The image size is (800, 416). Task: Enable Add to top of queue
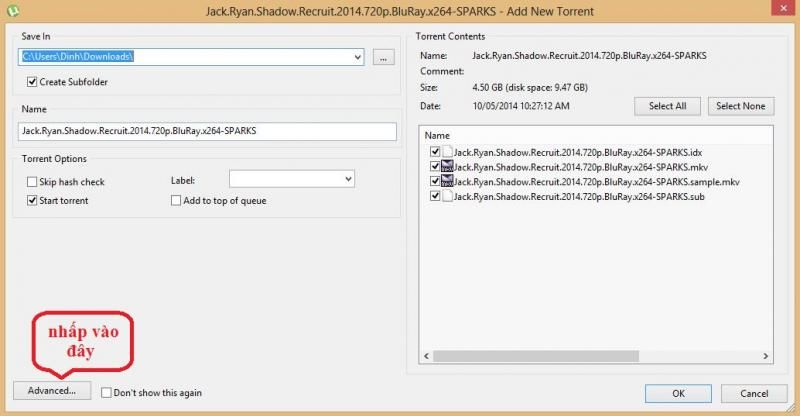[176, 201]
